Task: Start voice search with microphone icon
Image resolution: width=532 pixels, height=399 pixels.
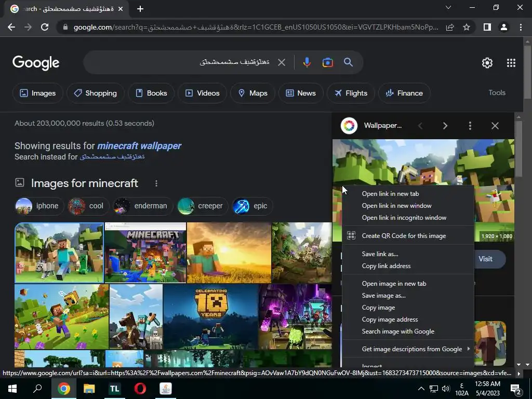Action: (307, 62)
